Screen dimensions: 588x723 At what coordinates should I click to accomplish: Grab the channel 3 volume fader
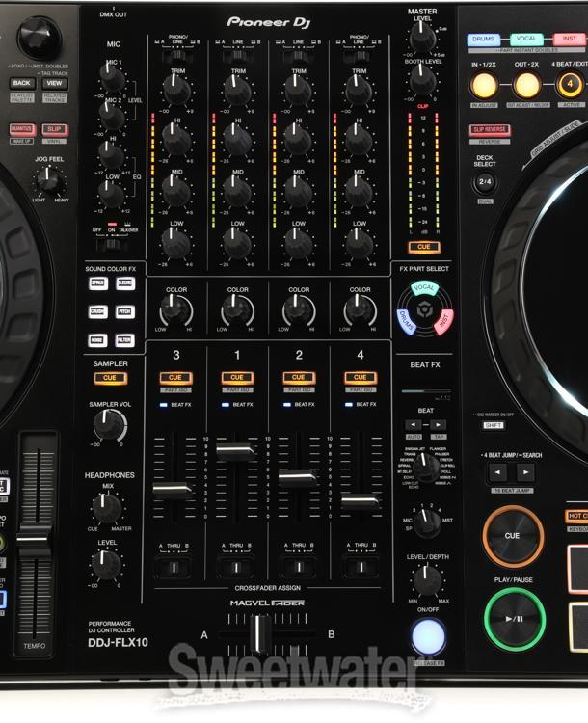point(173,491)
